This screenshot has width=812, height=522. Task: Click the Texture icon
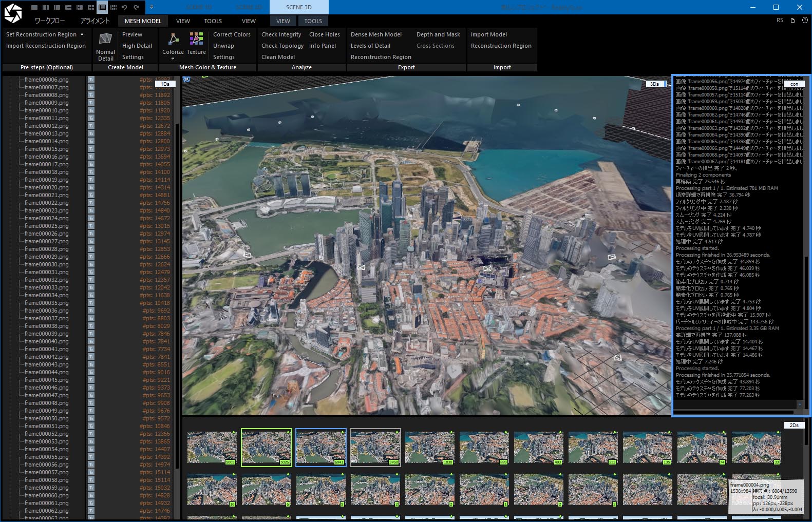click(196, 40)
